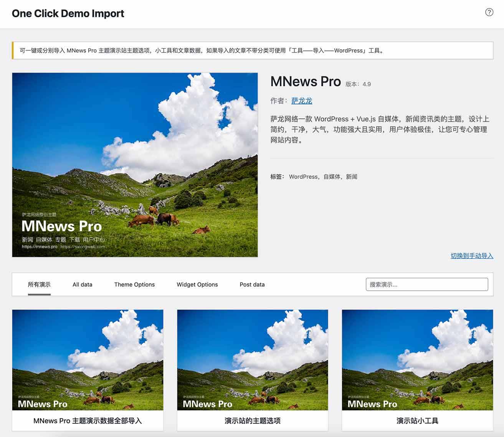This screenshot has width=504, height=437.
Task: Open the help question mark icon
Action: pyautogui.click(x=489, y=12)
